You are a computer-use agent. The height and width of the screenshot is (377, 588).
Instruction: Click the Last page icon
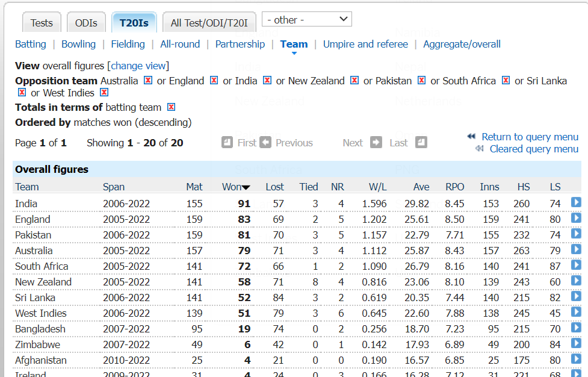pyautogui.click(x=421, y=142)
